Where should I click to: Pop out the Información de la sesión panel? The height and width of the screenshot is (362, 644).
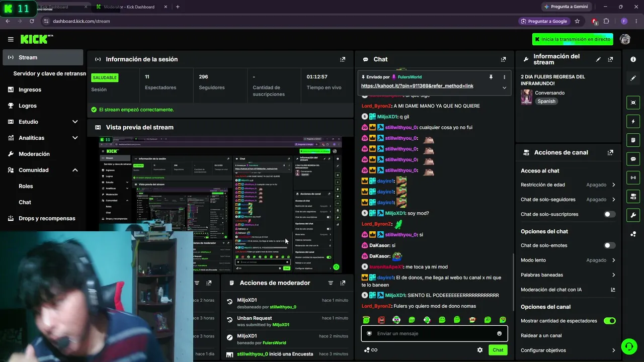(343, 59)
